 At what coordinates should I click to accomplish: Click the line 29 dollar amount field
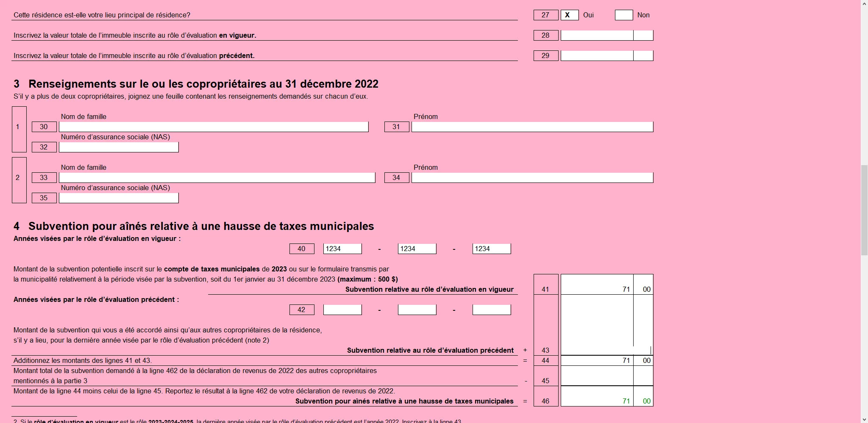pyautogui.click(x=597, y=56)
